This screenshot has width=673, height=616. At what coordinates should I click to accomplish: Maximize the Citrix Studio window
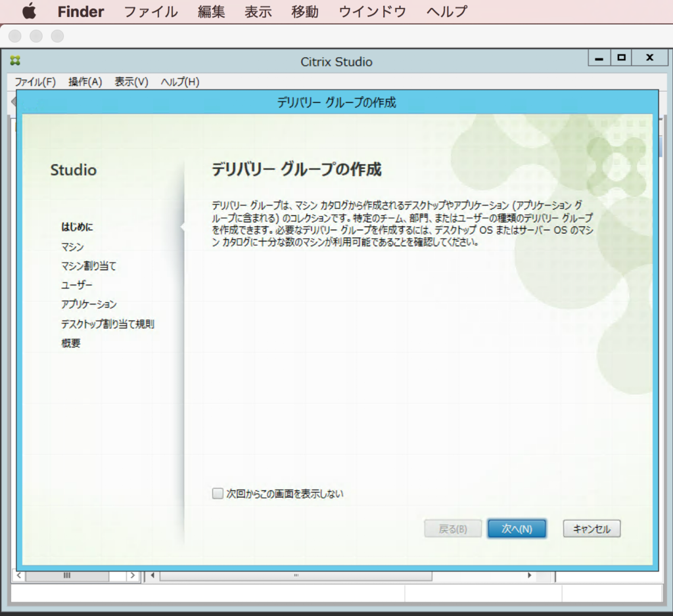[x=621, y=58]
